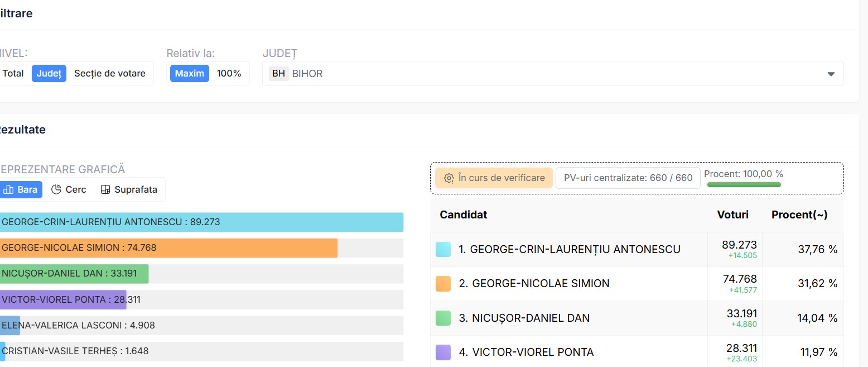Open the Județ dropdown arrow
Viewport: 868px width, 367px height.
(x=831, y=74)
